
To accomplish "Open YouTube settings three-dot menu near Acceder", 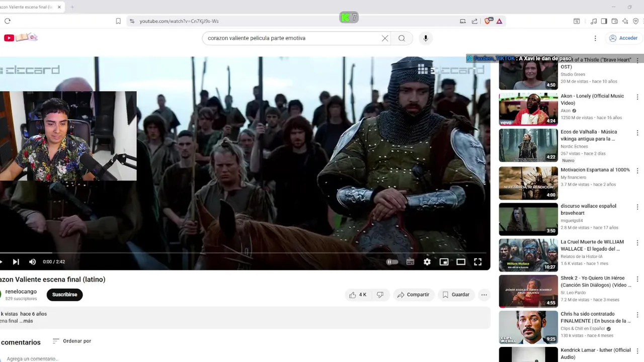I will (x=595, y=38).
